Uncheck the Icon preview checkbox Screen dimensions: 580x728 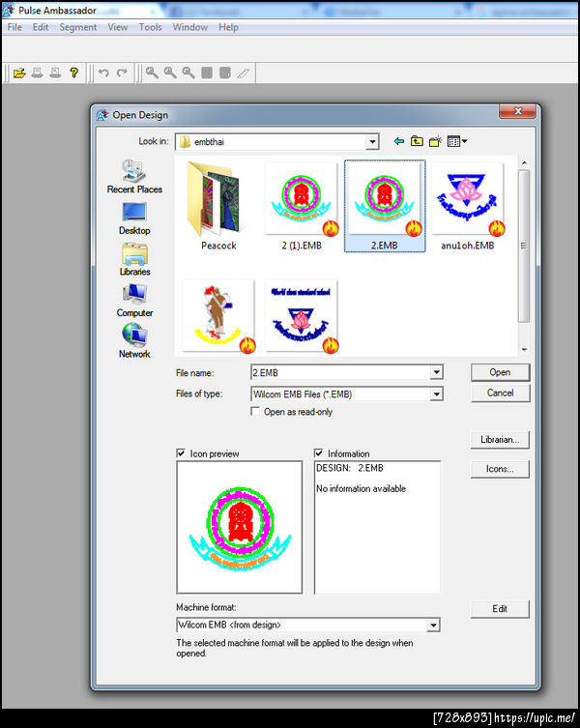coord(181,453)
